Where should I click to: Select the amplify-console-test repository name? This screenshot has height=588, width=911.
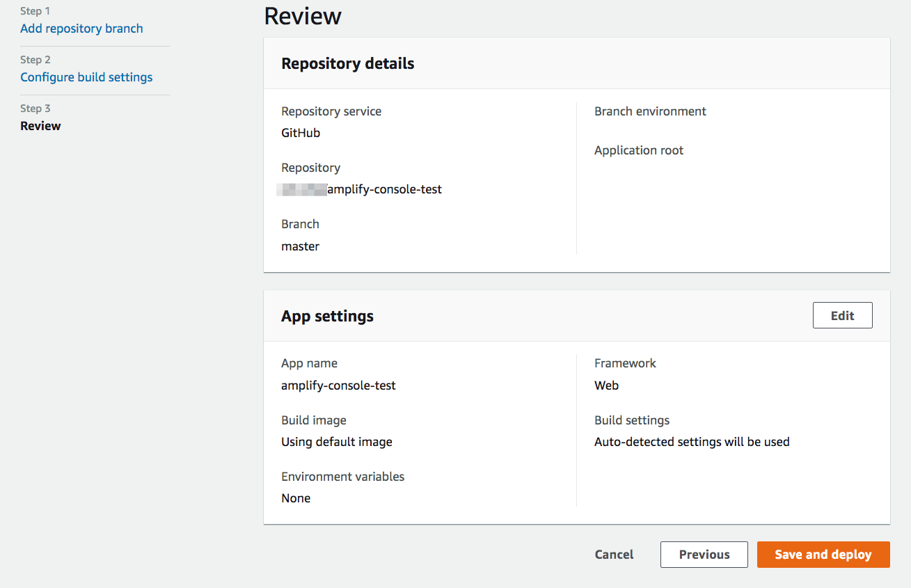click(360, 189)
